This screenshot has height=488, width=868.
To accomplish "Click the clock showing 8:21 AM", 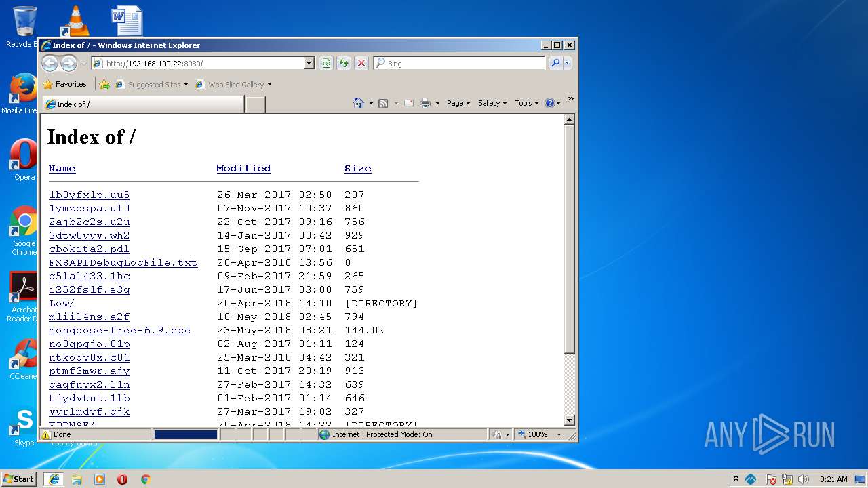I will (x=833, y=479).
